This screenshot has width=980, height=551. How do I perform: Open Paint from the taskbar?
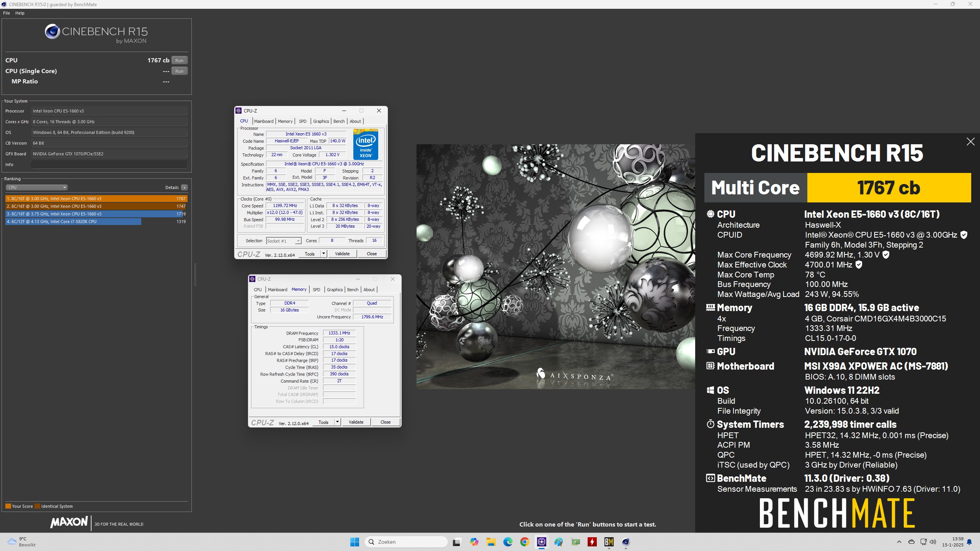pos(559,542)
